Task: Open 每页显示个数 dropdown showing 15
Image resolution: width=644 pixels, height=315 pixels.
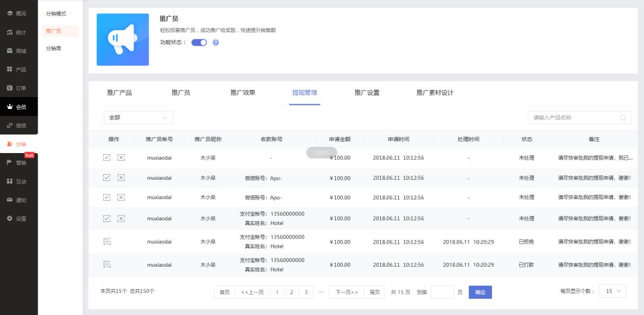Action: point(612,291)
